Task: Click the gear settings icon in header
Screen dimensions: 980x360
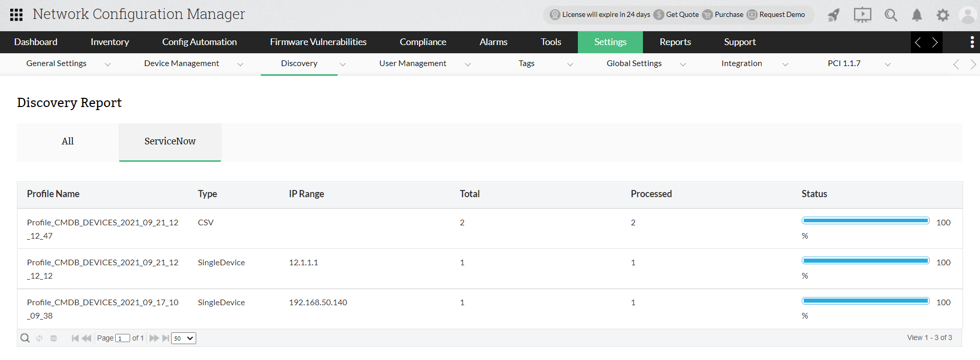Action: [943, 15]
